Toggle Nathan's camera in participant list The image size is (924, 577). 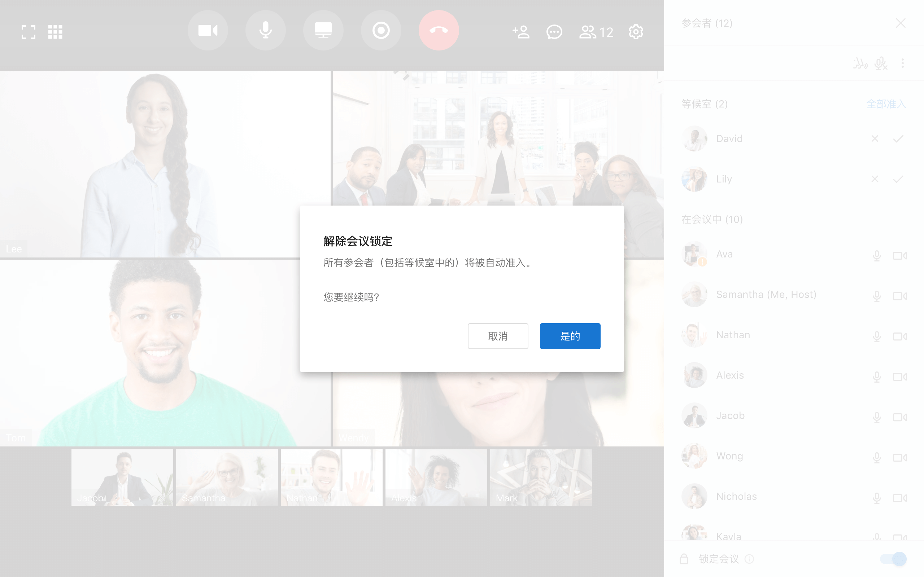coord(899,336)
